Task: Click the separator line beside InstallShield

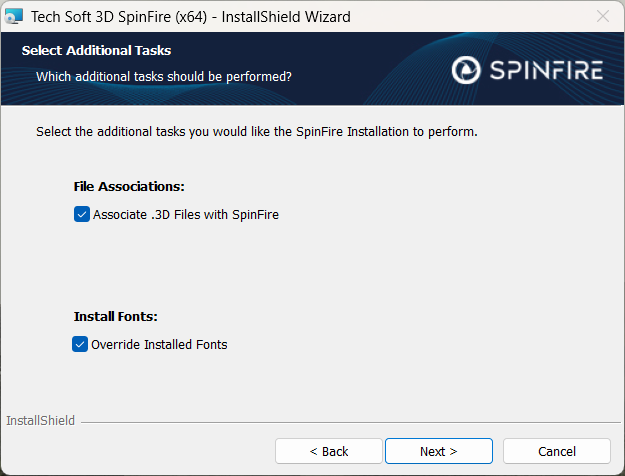Action: (350, 422)
